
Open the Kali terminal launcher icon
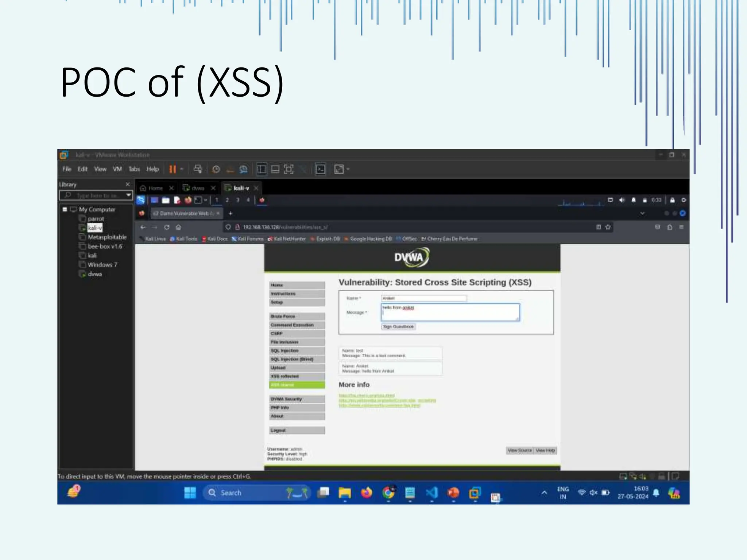tap(198, 200)
